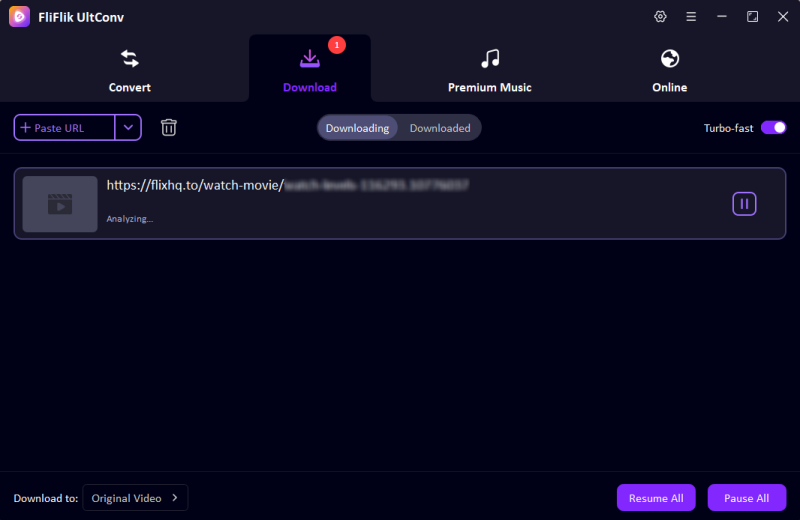The width and height of the screenshot is (800, 520).
Task: Toggle the Turbo-fast switch off
Action: (773, 128)
